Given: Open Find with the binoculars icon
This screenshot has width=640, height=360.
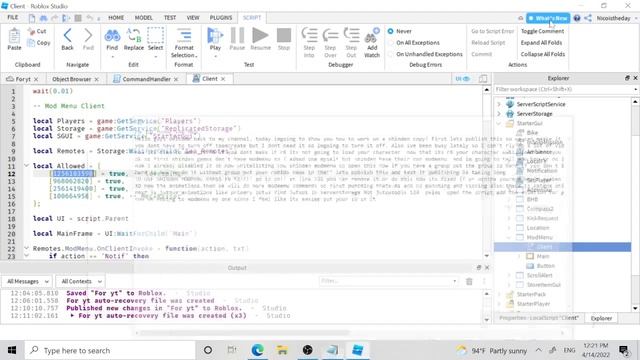Looking at the screenshot, I should 112,36.
